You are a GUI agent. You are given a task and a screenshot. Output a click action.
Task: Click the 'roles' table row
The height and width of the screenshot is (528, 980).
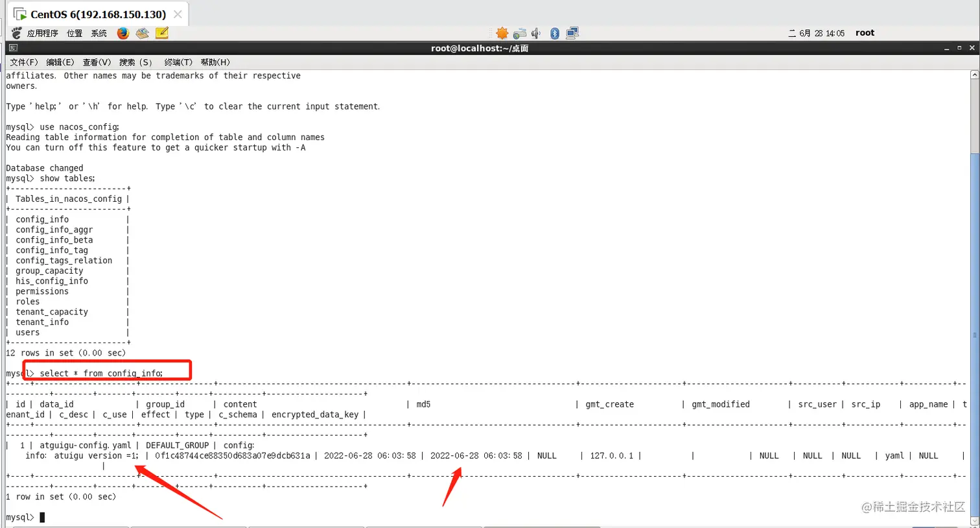28,302
